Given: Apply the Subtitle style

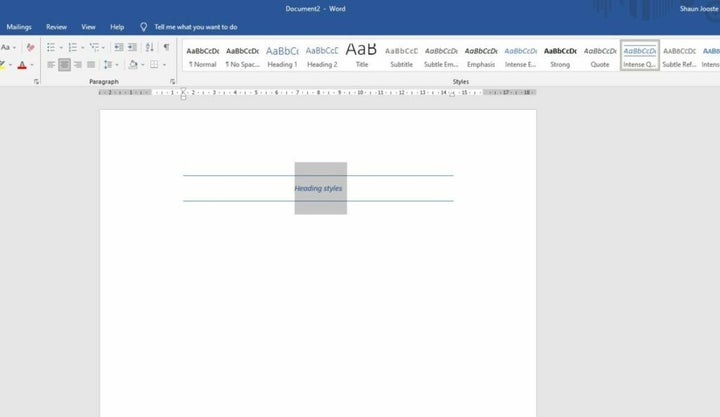Looking at the screenshot, I should (x=401, y=56).
